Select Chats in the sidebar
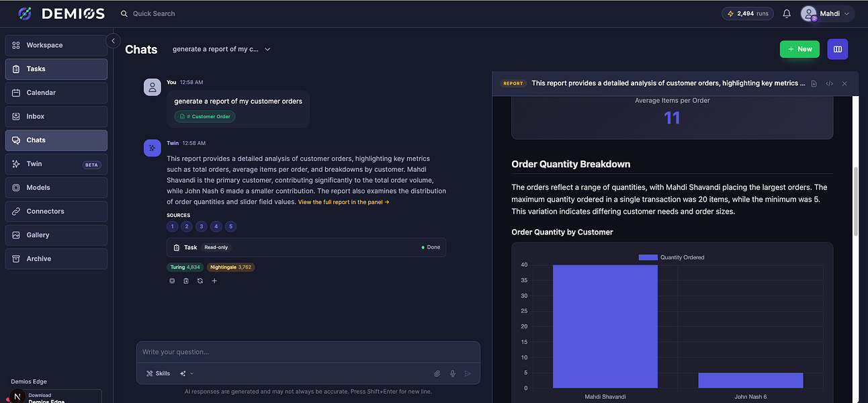Viewport: 868px width, 403px height. pos(56,140)
